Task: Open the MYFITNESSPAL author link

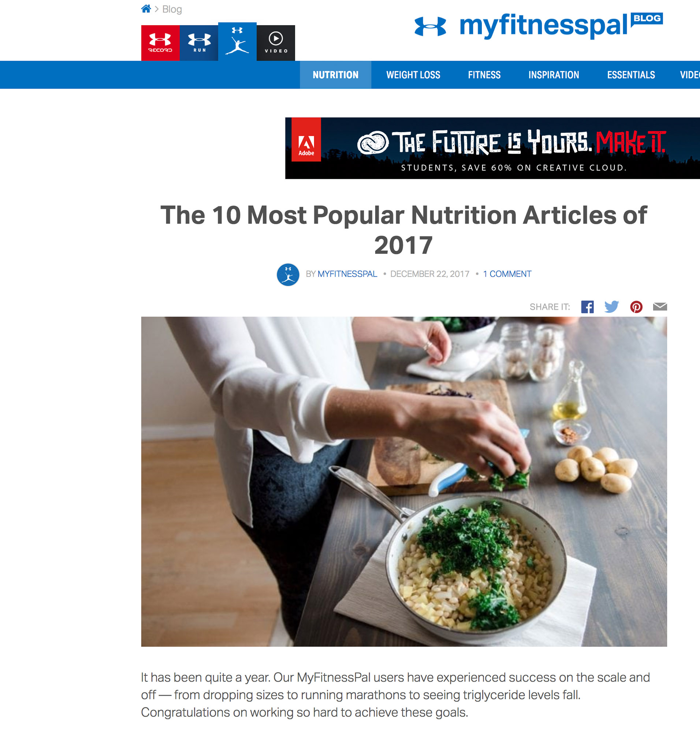Action: click(x=347, y=274)
